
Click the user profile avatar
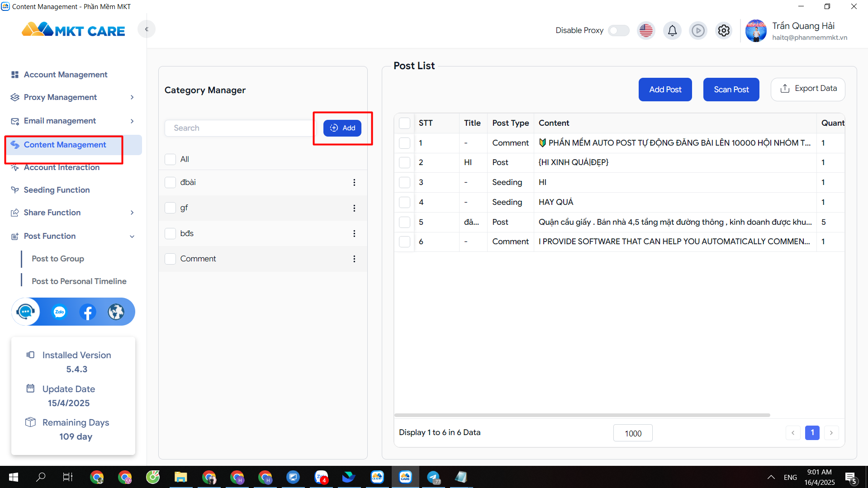point(756,31)
